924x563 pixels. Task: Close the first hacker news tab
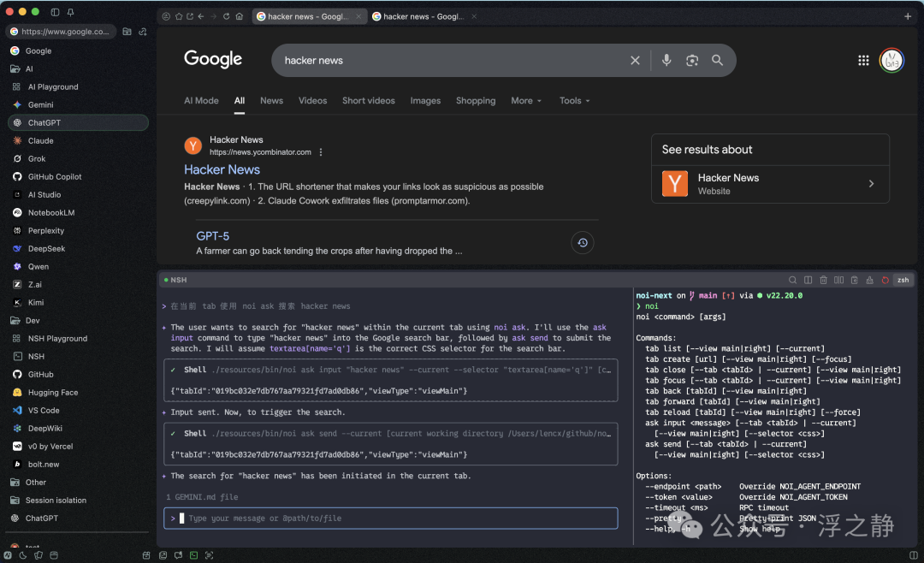pos(358,16)
